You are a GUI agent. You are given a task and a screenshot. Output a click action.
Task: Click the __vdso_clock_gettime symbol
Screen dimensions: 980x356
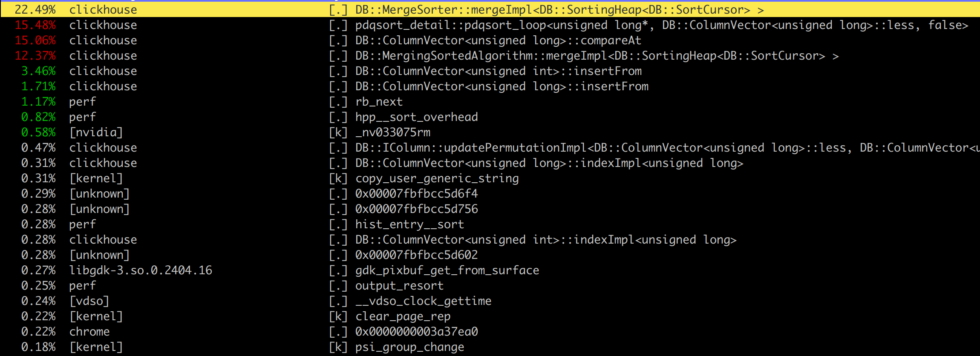[x=423, y=301]
